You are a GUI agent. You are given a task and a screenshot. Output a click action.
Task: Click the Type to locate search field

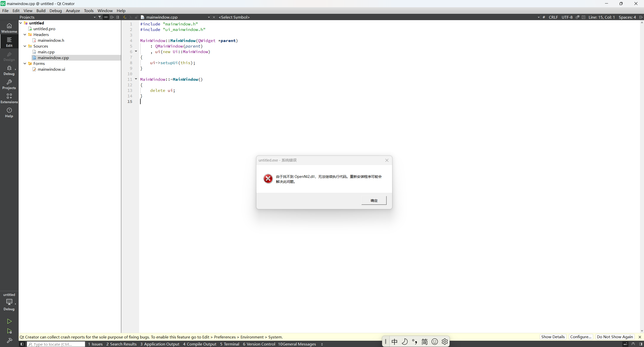pos(56,344)
